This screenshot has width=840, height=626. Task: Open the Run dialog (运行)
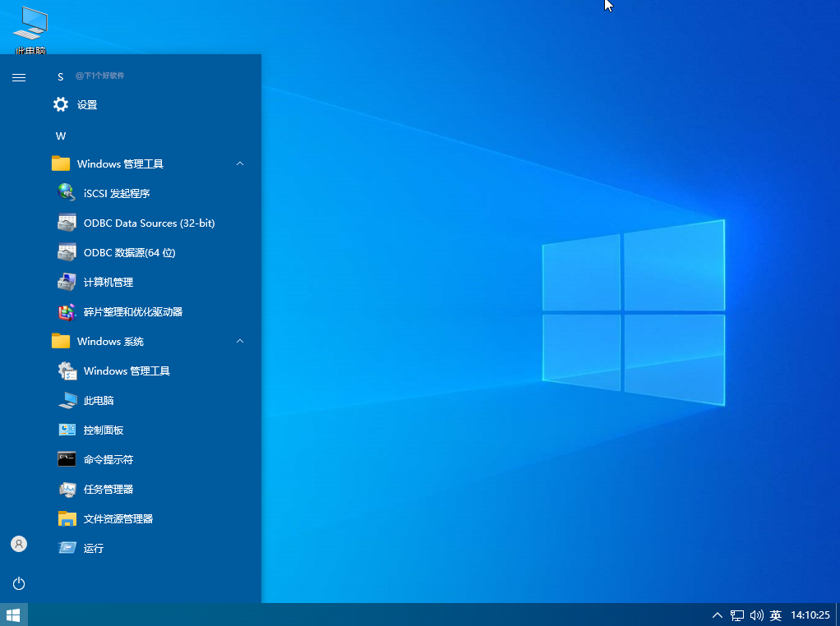93,548
